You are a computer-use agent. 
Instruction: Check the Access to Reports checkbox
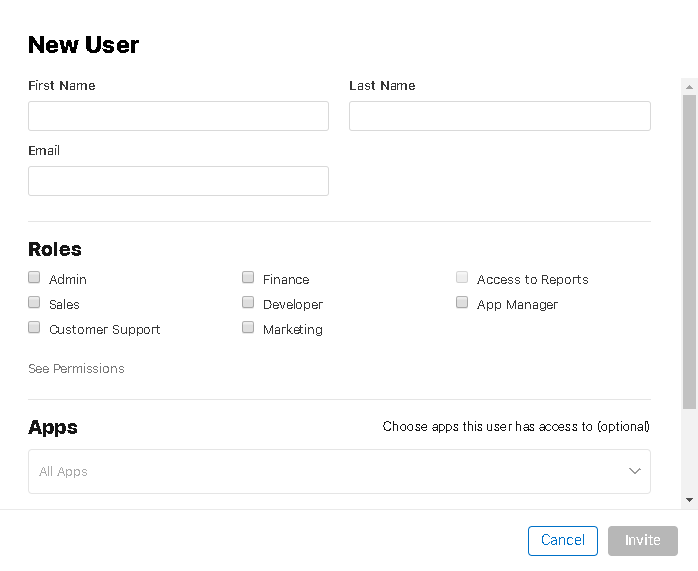pyautogui.click(x=462, y=278)
